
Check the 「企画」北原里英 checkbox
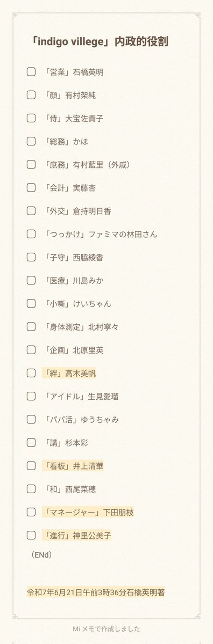pyautogui.click(x=31, y=349)
